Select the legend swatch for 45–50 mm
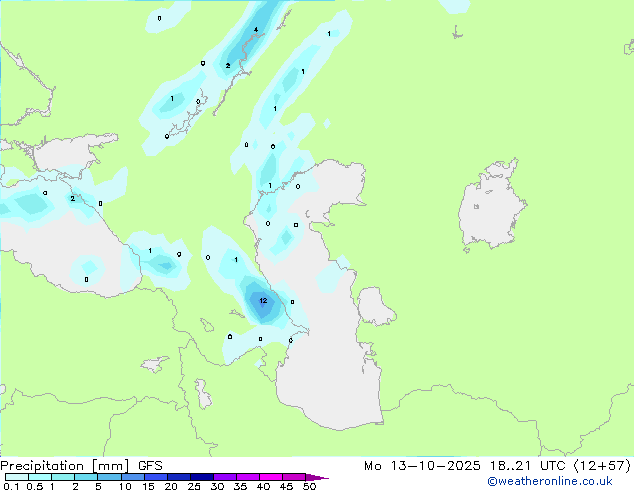 click(294, 477)
